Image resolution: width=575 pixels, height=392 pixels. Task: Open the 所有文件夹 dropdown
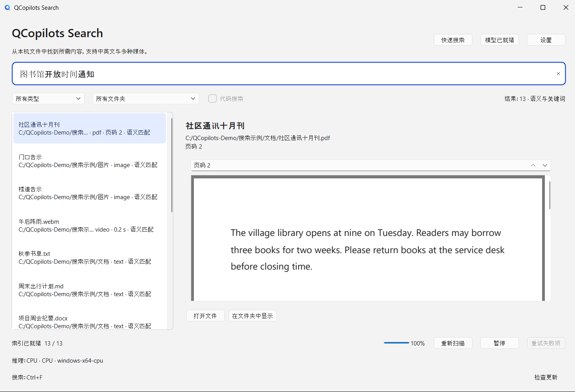(146, 99)
